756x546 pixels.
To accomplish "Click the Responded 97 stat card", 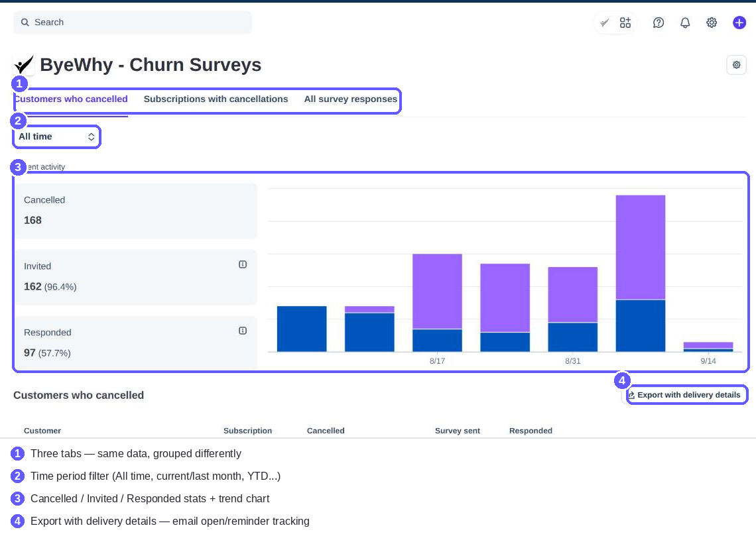I will point(136,343).
